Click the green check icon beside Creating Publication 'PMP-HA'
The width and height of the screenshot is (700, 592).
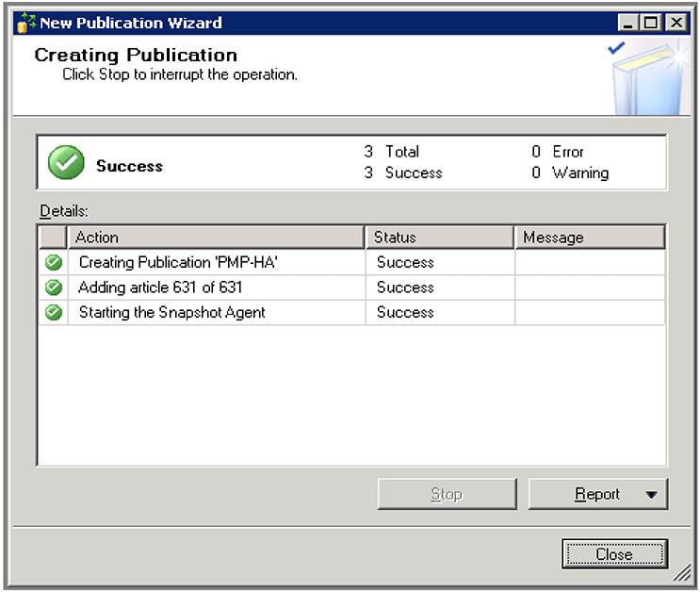click(54, 262)
